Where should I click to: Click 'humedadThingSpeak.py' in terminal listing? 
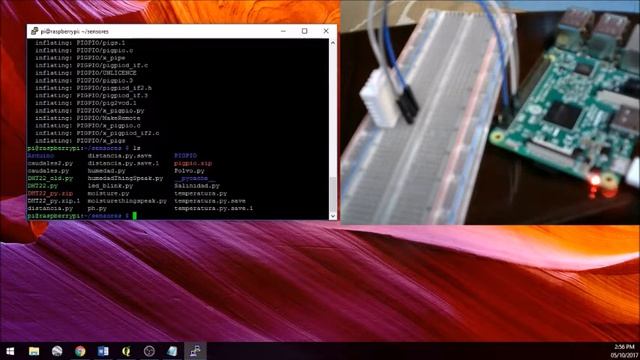pyautogui.click(x=125, y=178)
